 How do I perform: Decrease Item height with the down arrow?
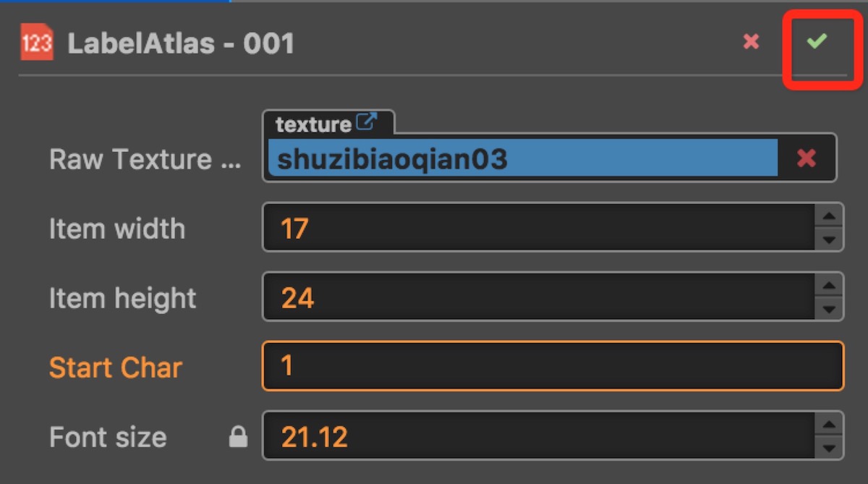point(829,309)
